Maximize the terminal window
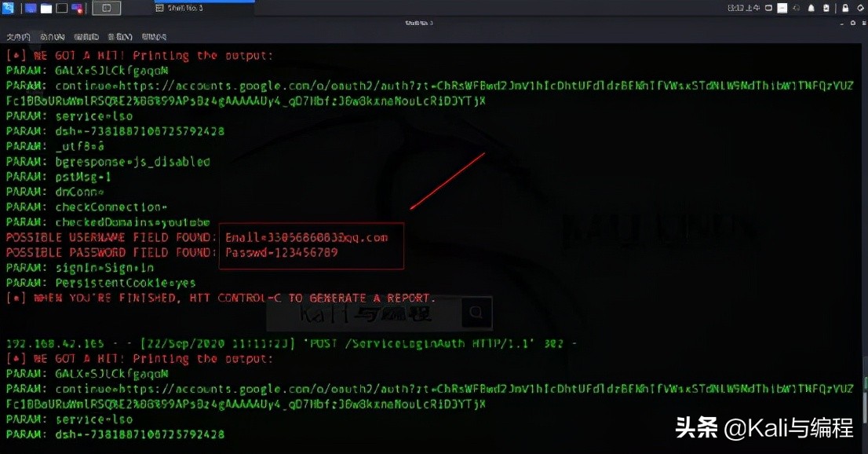 tap(852, 23)
